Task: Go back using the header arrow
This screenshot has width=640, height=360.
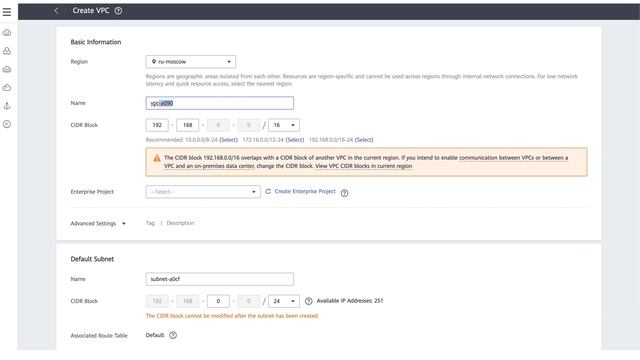Action: (56, 11)
